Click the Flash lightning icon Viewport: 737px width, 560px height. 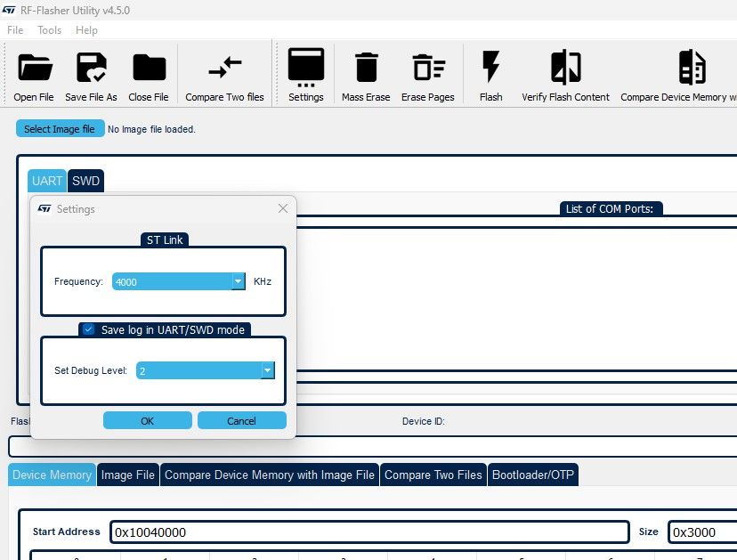[x=490, y=67]
